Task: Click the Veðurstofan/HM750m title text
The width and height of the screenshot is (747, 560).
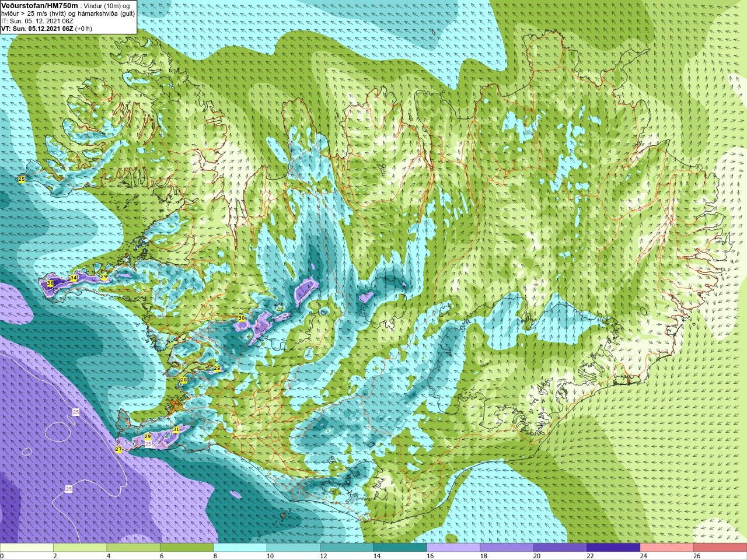Action: pyautogui.click(x=39, y=5)
